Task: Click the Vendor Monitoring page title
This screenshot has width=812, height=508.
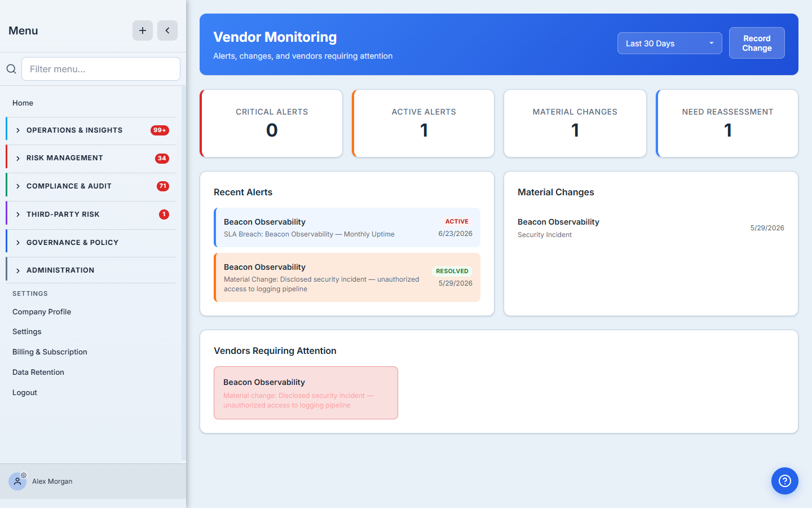Action: point(275,37)
